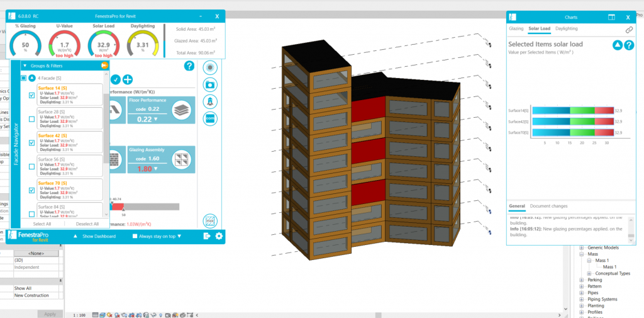The width and height of the screenshot is (644, 318).
Task: Click the <None> property value button
Action: (36, 253)
